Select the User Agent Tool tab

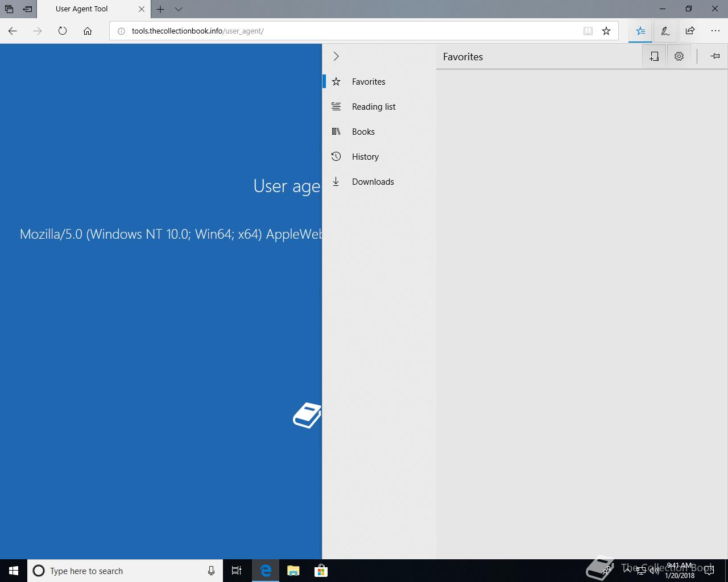tap(94, 9)
